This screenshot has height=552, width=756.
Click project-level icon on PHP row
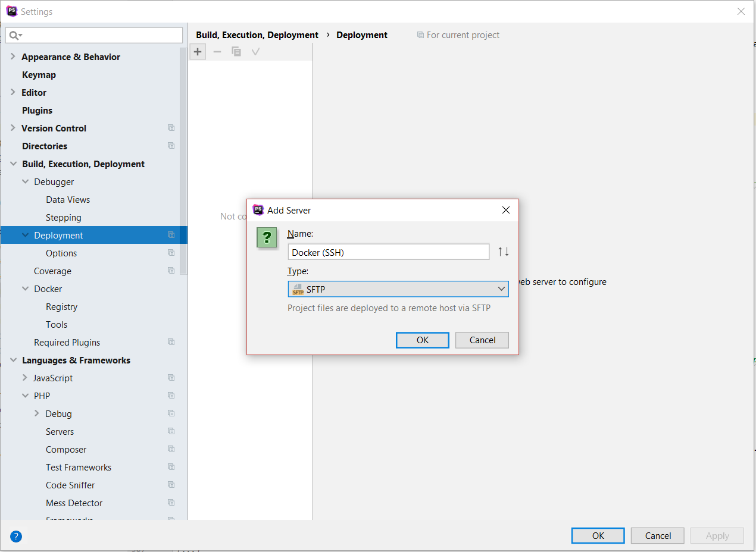click(171, 396)
